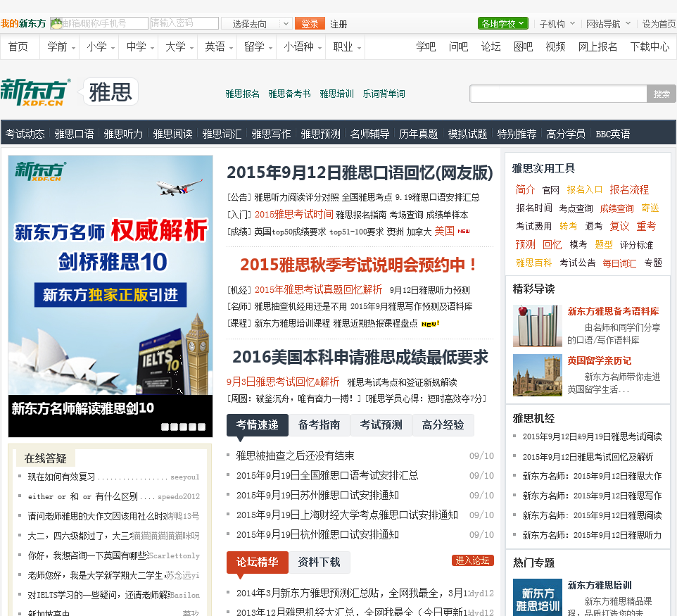Click the 我的新东方 label

click(23, 24)
